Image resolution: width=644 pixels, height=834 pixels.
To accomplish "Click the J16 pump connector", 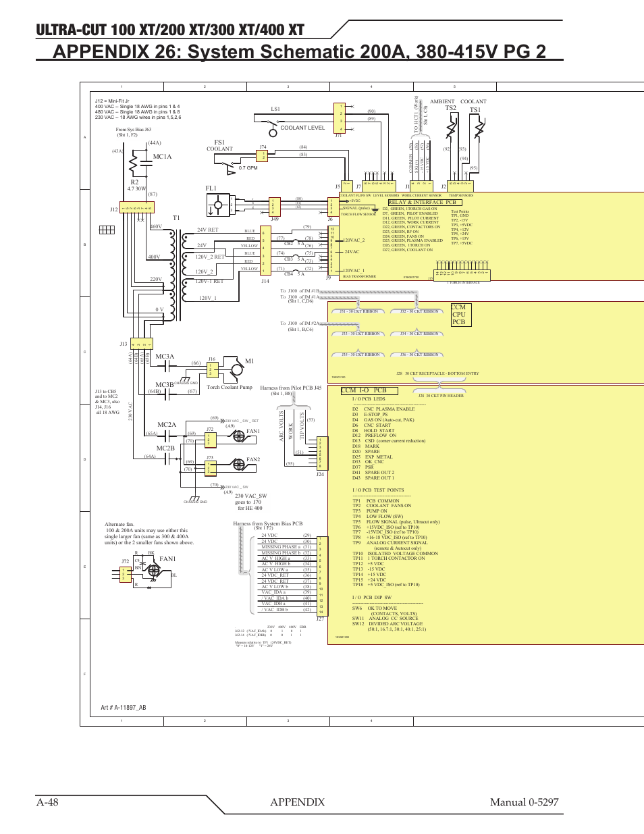I will [x=213, y=369].
